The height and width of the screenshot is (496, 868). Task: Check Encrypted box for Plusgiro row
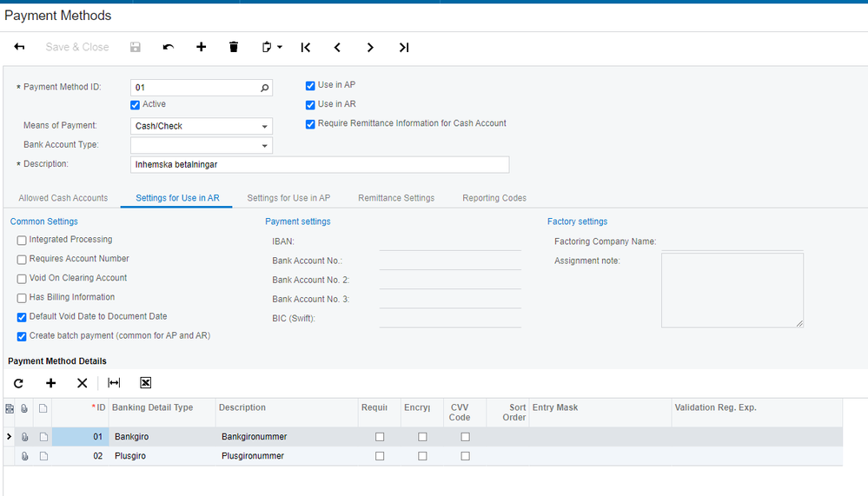click(x=422, y=456)
